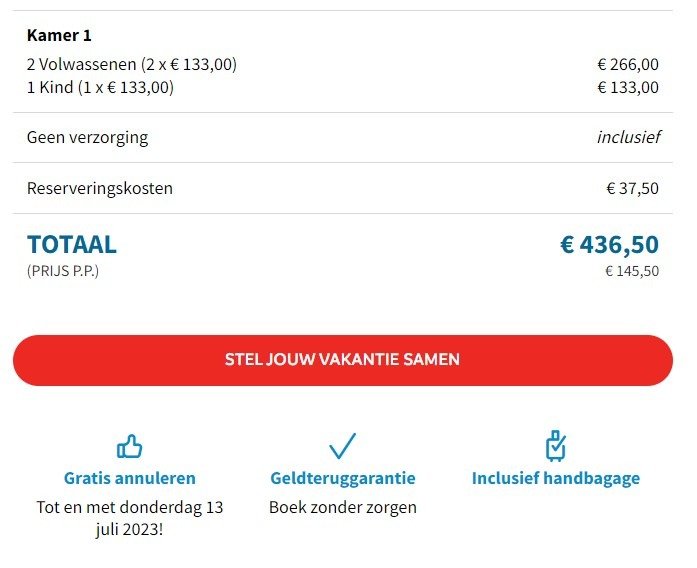Click the Geen verzorging row label
The width and height of the screenshot is (697, 568).
[x=87, y=137]
